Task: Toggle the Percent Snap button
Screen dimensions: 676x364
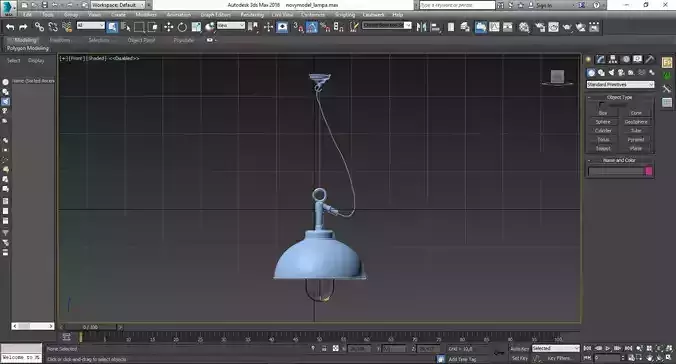Action: point(325,27)
